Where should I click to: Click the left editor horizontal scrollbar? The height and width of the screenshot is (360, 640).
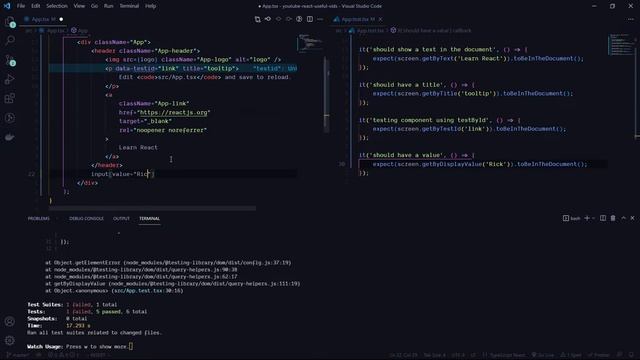point(152,208)
